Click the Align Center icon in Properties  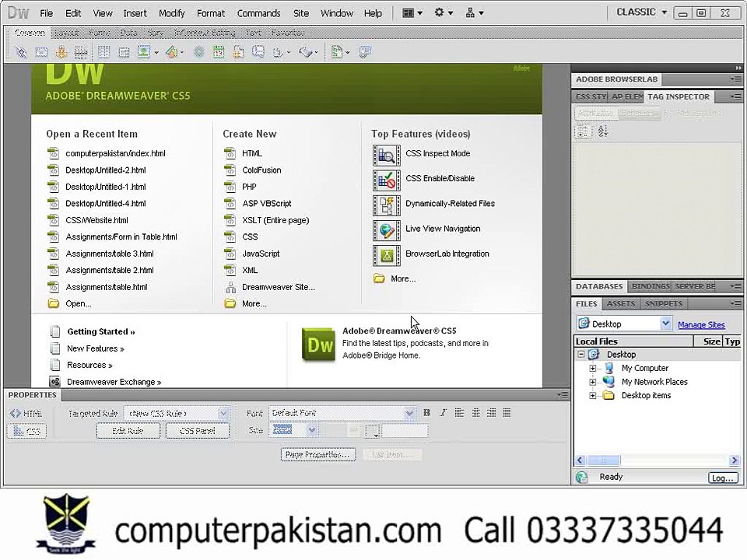[x=475, y=413]
